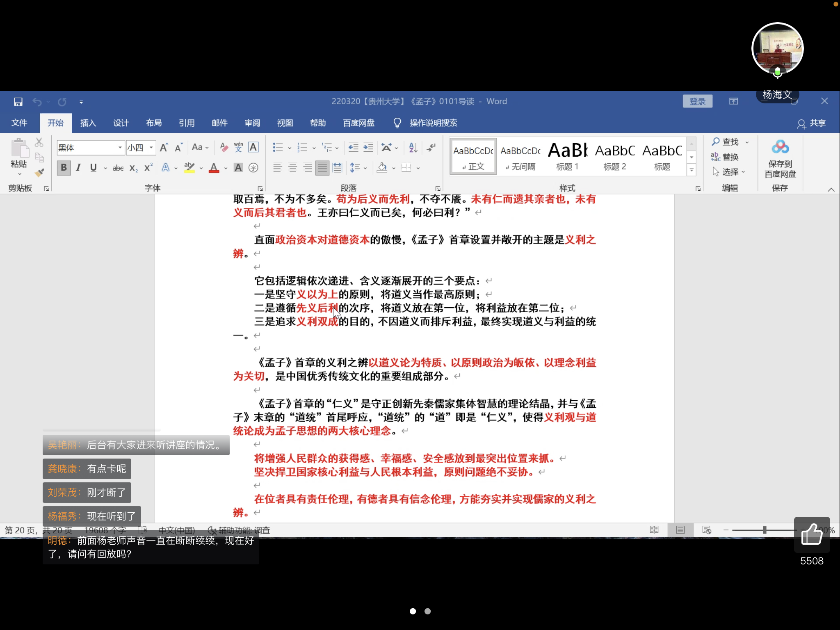The image size is (840, 630).
Task: Click the Center alignment icon
Action: tap(292, 168)
